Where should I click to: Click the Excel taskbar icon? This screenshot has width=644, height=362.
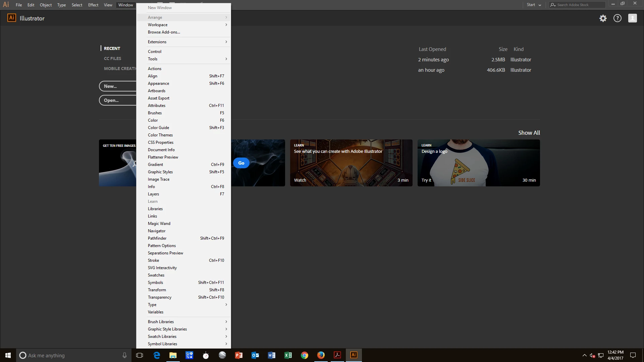(288, 355)
